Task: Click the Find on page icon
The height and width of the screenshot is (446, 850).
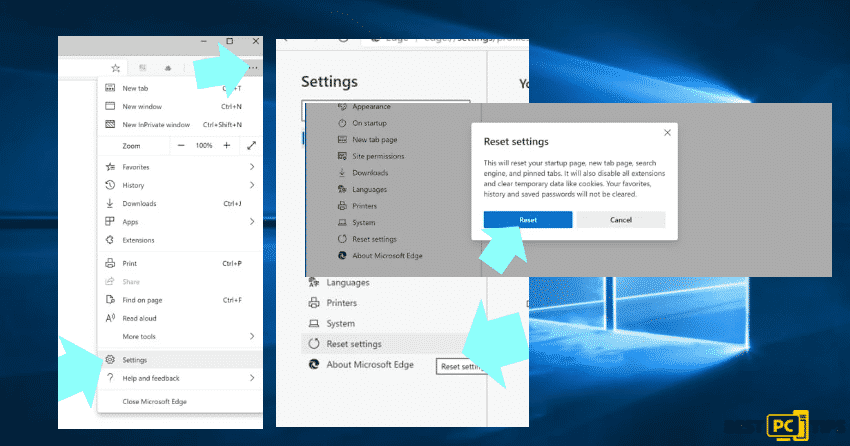Action: (110, 300)
